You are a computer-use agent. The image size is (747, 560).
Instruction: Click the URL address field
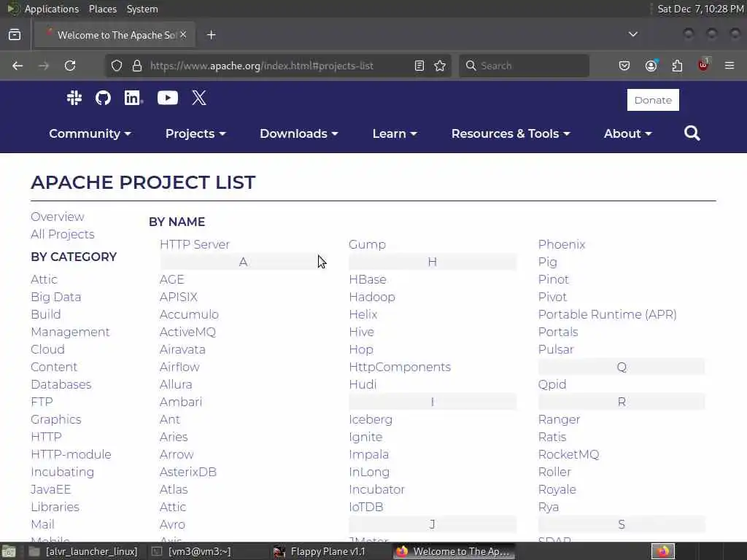[279, 66]
